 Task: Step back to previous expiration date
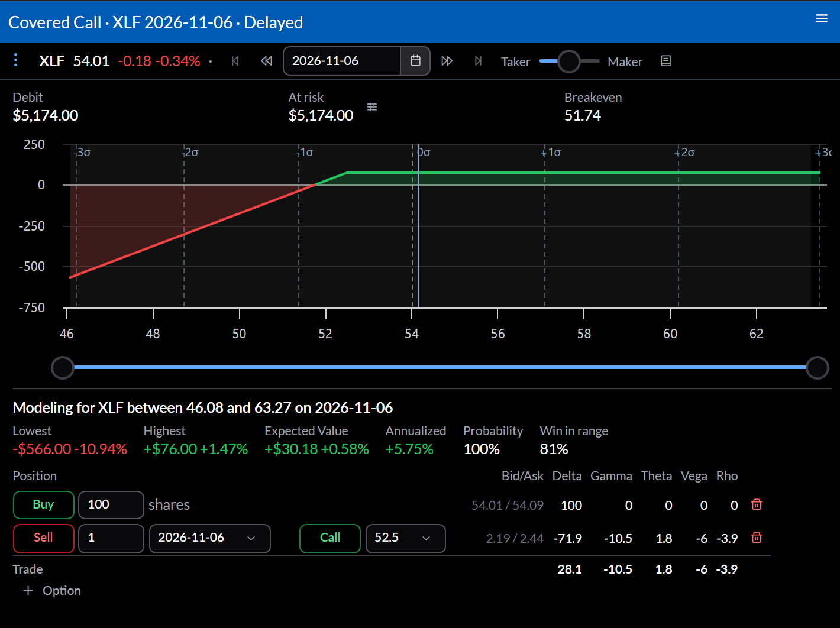(266, 61)
